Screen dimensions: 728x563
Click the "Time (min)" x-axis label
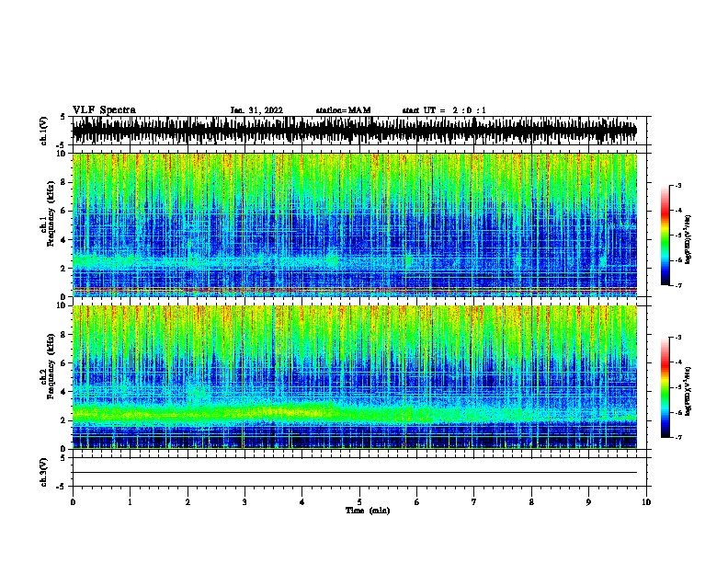368,511
